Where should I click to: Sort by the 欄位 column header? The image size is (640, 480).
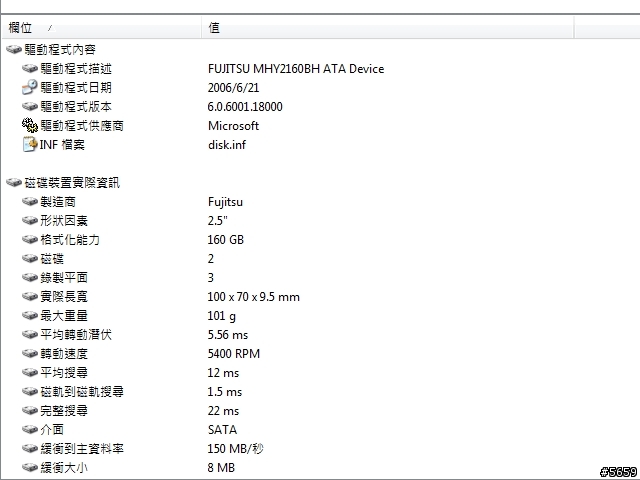[102, 28]
